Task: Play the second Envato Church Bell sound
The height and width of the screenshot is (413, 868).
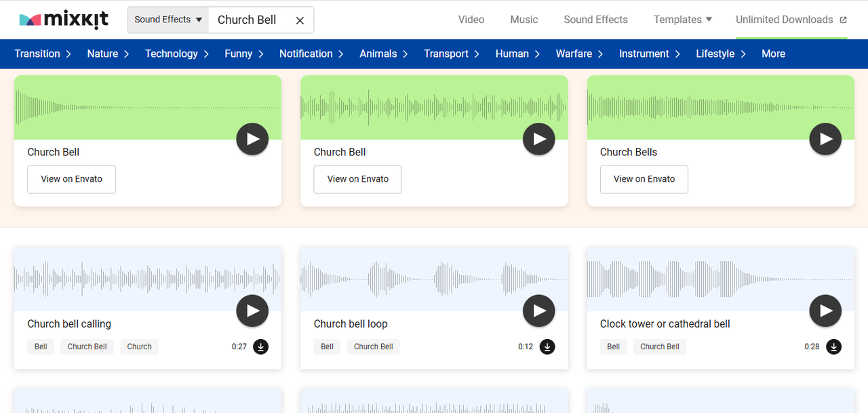Action: coord(539,139)
